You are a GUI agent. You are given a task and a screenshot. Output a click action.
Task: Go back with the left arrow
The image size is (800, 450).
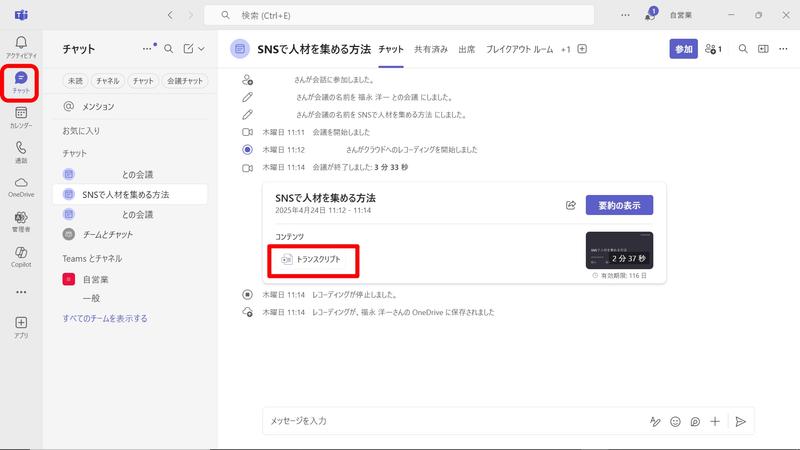(x=170, y=15)
